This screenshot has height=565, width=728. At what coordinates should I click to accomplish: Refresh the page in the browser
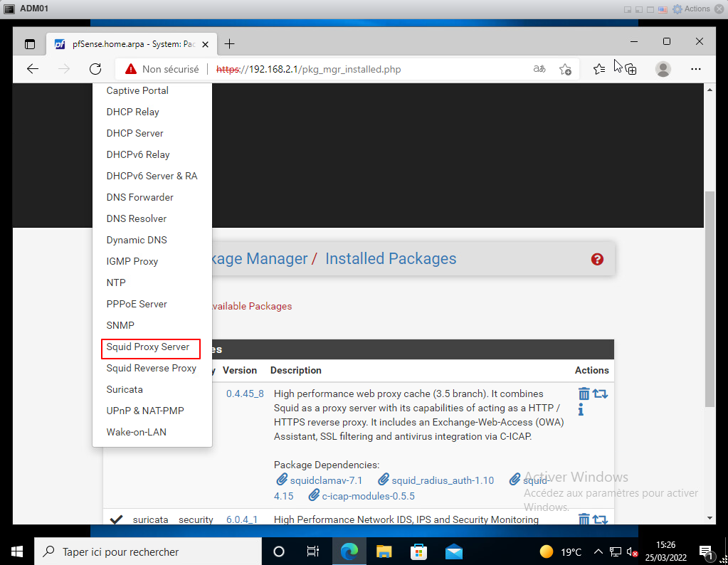(x=95, y=69)
